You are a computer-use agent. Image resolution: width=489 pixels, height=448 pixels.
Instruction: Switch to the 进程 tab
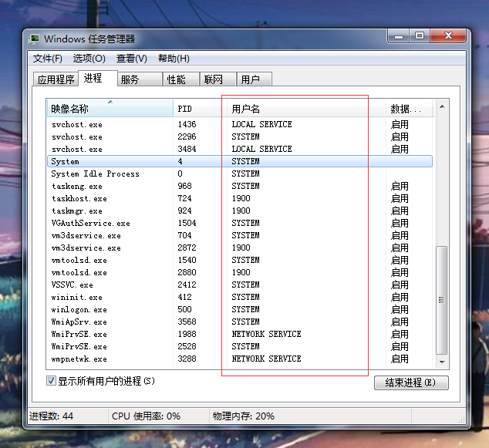click(x=98, y=78)
